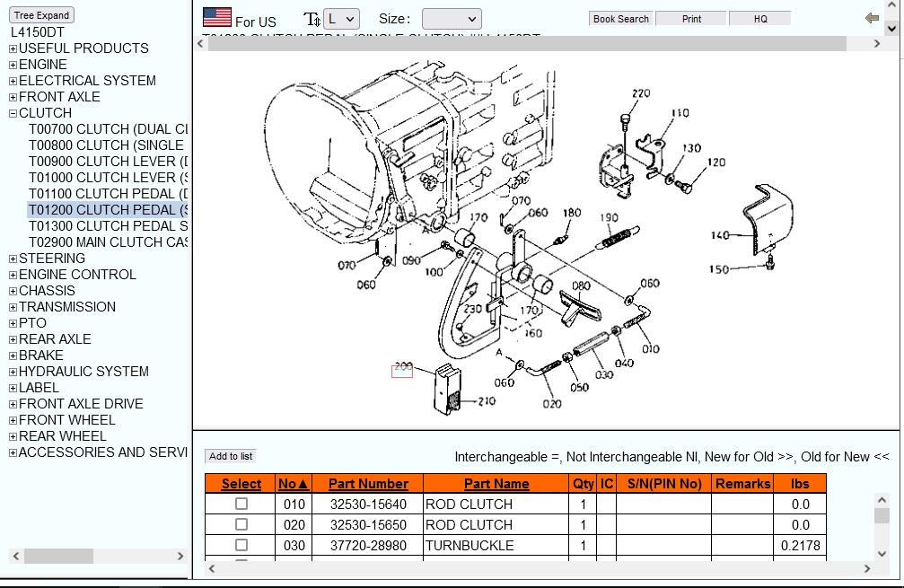Select T01300 CLUTCH PEDAL tree item

tap(109, 226)
